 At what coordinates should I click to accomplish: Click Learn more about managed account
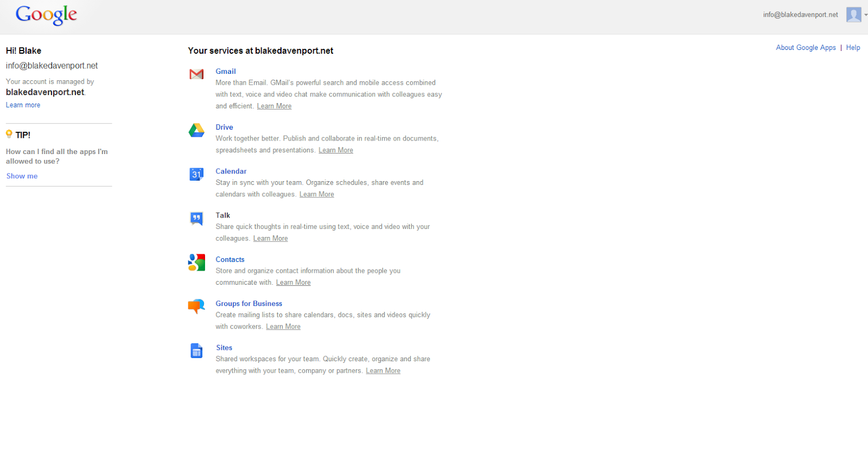(23, 105)
